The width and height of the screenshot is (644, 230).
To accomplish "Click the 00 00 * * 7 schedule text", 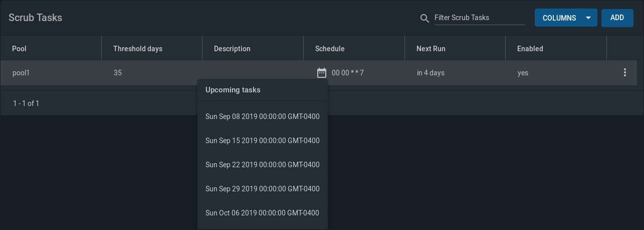I will (x=348, y=73).
